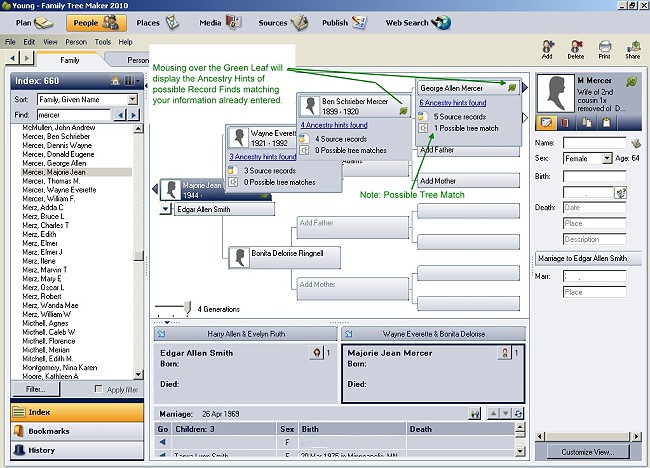Select Merz, Wanda Mae in index
This screenshot has width=650, height=468.
tap(50, 305)
